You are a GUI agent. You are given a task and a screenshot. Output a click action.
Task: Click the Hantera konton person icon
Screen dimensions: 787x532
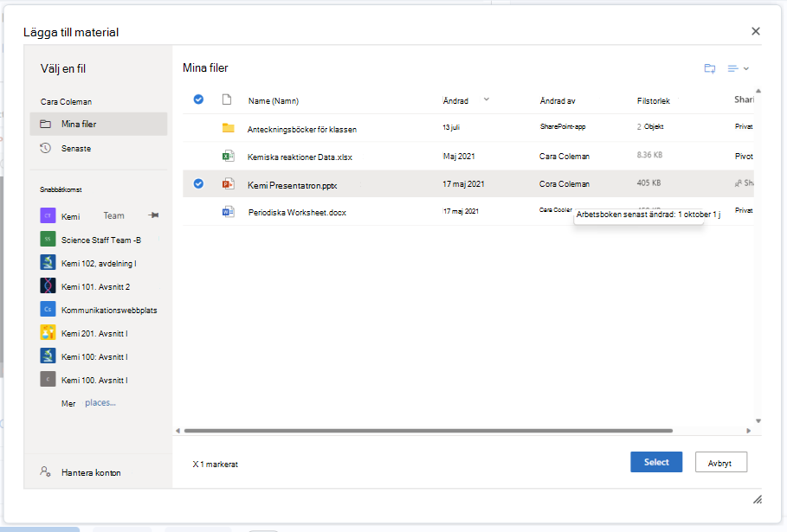(45, 471)
